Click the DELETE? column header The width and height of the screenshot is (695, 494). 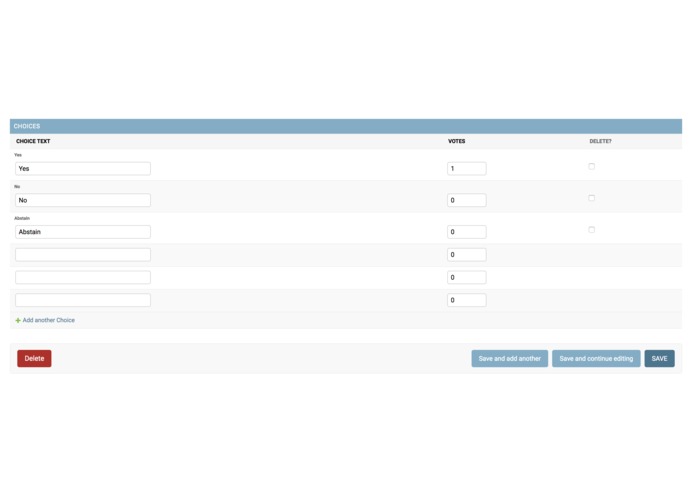pos(600,141)
